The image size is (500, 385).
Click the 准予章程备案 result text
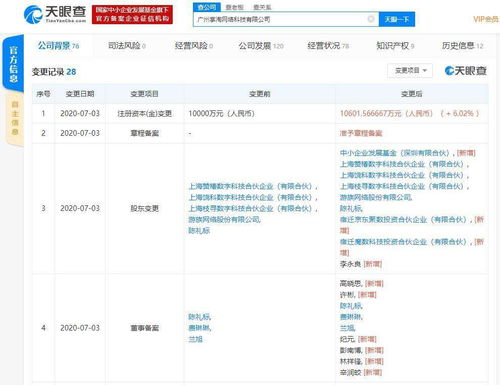click(x=361, y=133)
